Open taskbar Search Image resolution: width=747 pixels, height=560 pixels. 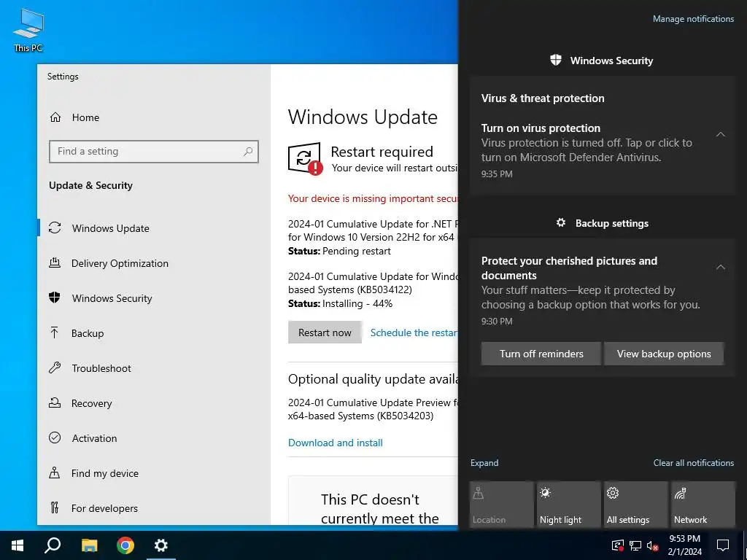tap(53, 545)
